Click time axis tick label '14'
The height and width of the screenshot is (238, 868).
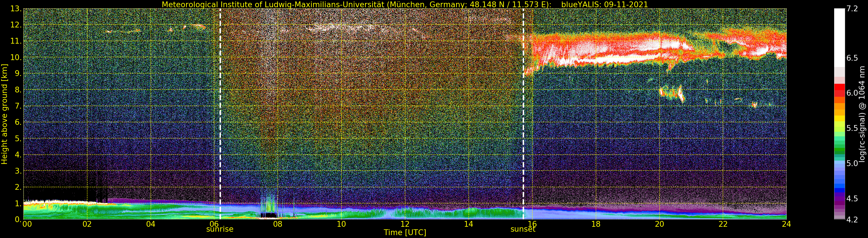click(x=469, y=224)
